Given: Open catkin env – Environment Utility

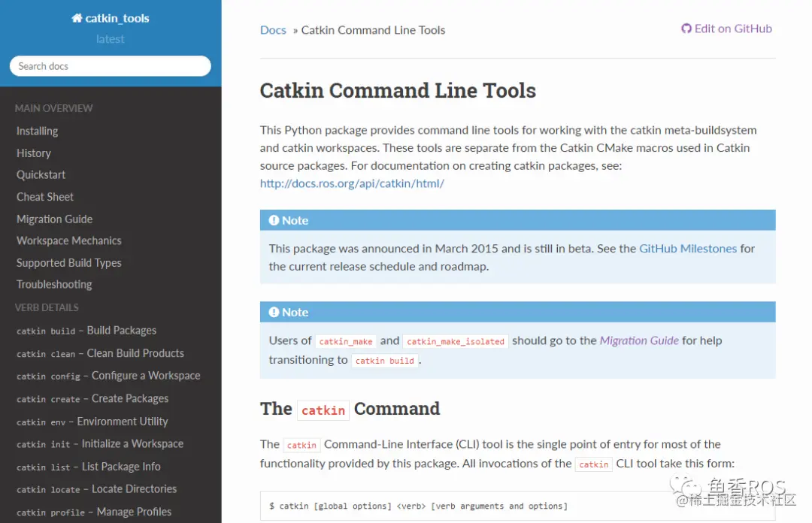Looking at the screenshot, I should 92,421.
